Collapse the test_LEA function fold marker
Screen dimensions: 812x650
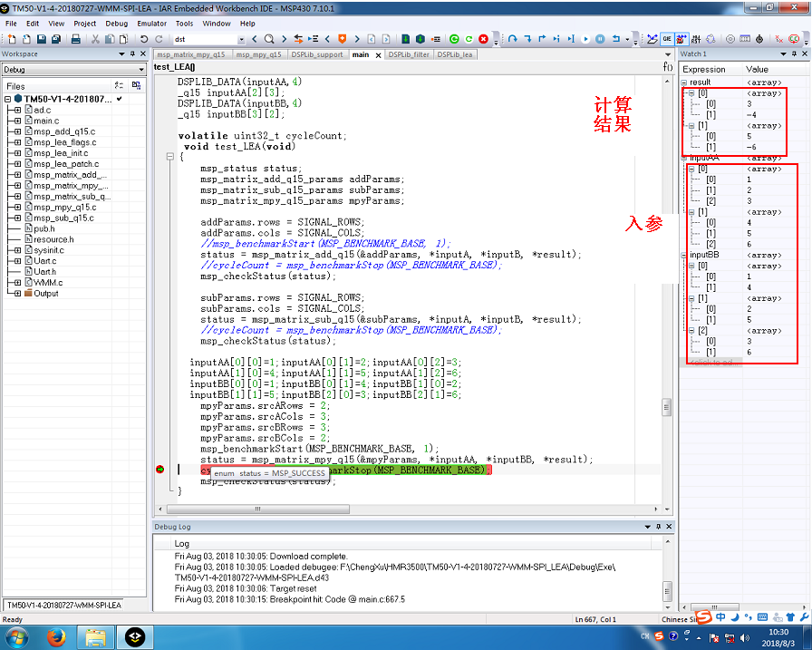click(x=169, y=157)
